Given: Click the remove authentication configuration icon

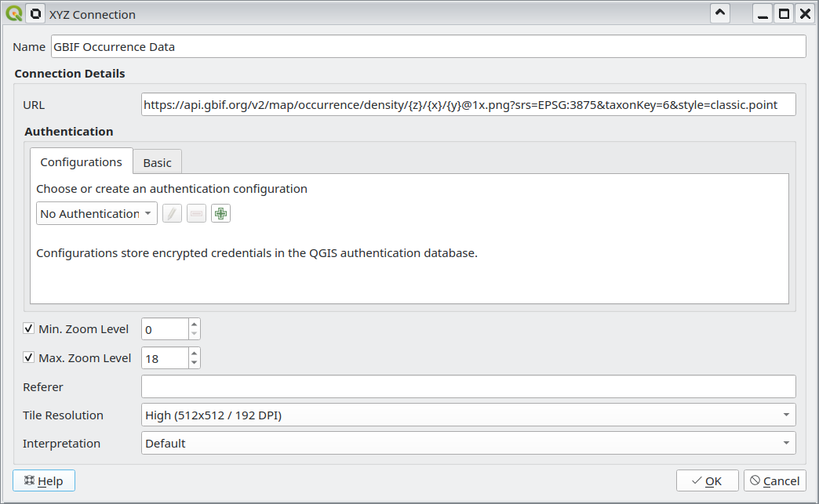Looking at the screenshot, I should click(x=196, y=213).
